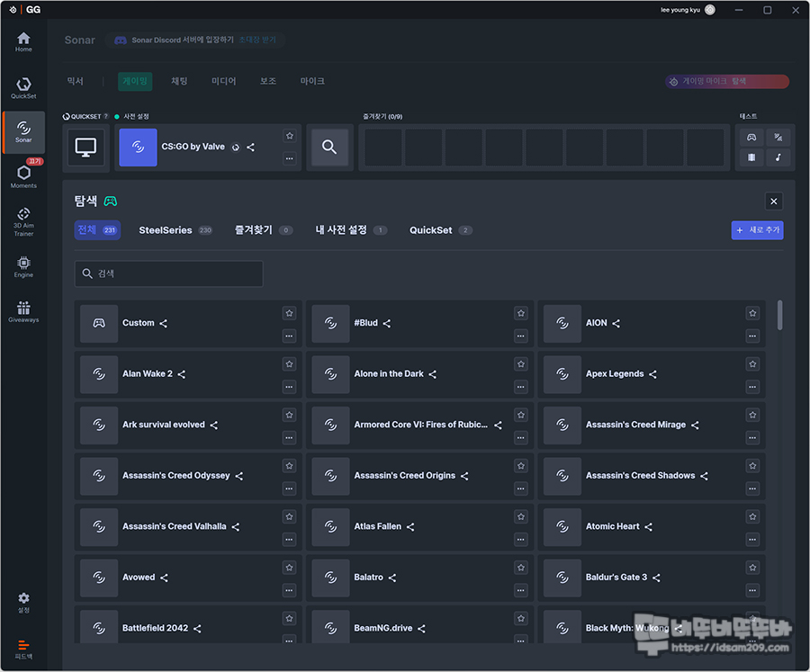Favorite Assassin's Creed Mirage preset
The height and width of the screenshot is (672, 810).
(x=752, y=415)
